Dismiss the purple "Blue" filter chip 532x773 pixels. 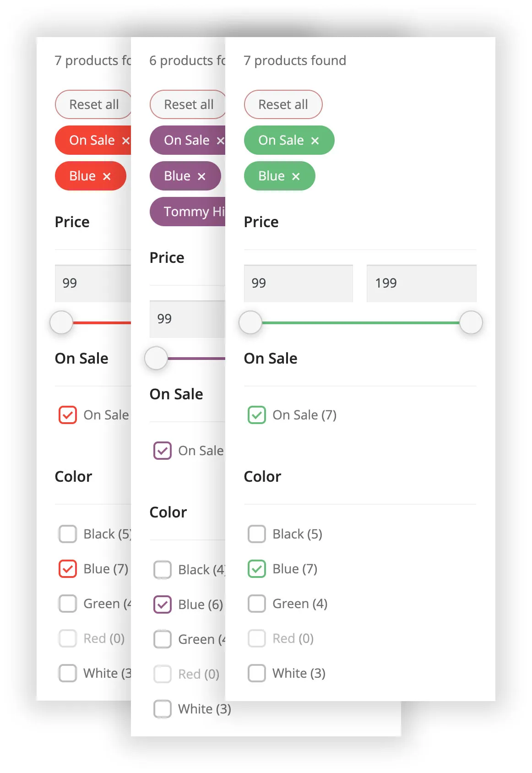(201, 176)
